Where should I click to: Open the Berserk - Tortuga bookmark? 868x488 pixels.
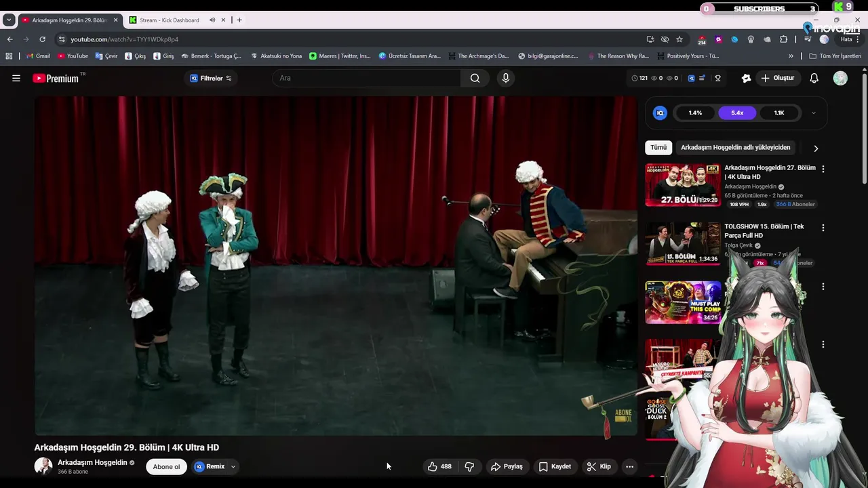click(211, 56)
